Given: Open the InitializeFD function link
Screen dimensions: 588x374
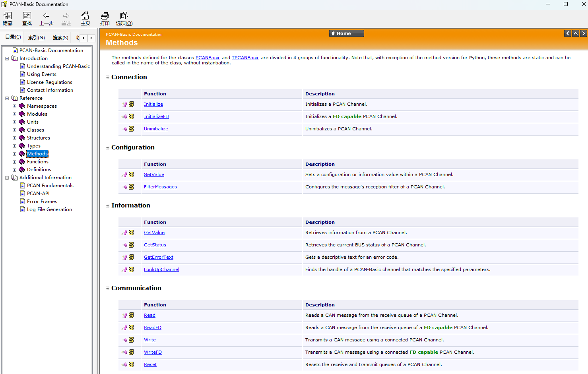Looking at the screenshot, I should [x=156, y=116].
